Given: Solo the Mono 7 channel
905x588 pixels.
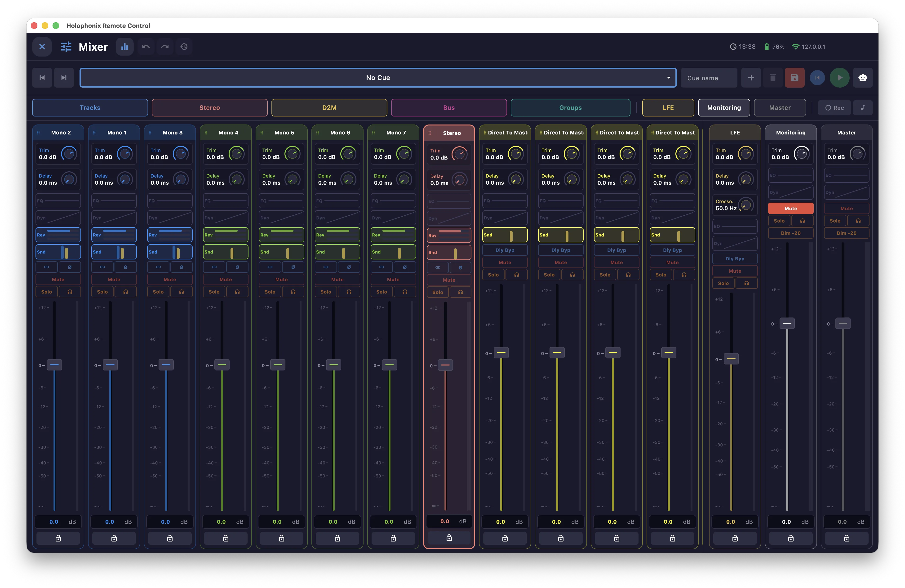Looking at the screenshot, I should coord(382,292).
